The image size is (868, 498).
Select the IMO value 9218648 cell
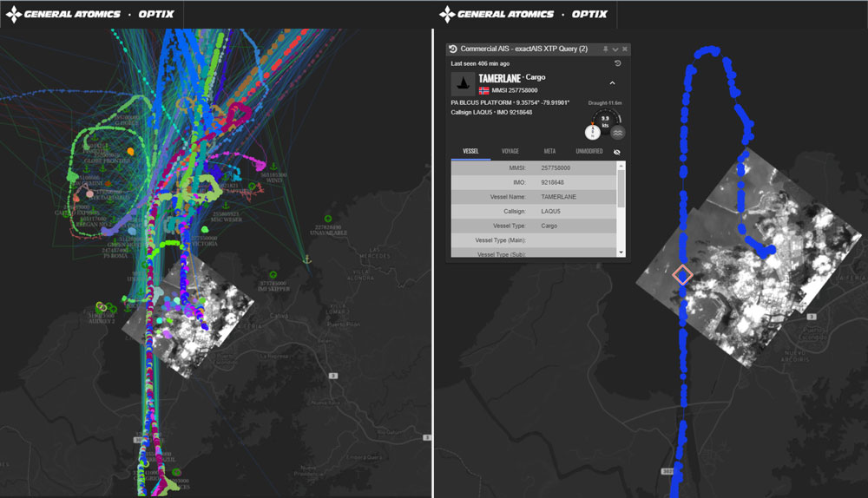point(552,182)
